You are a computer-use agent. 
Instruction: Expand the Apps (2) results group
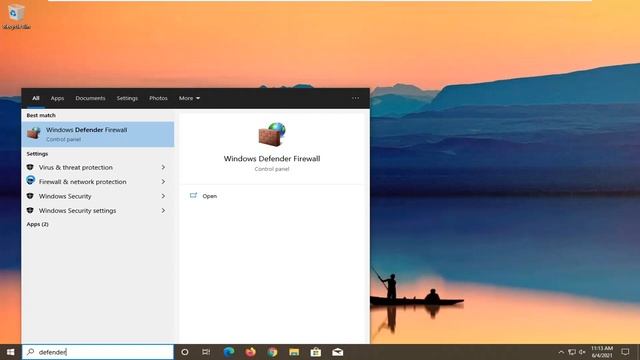tap(38, 224)
